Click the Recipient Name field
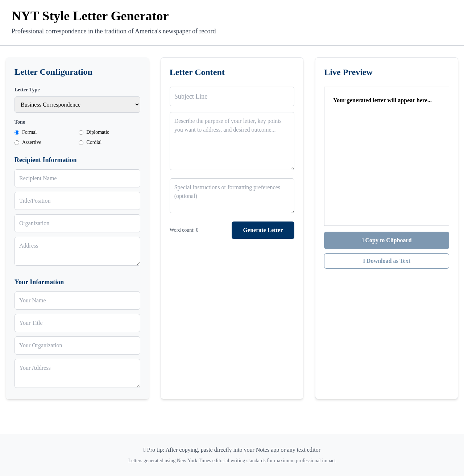The height and width of the screenshot is (476, 464). tap(77, 178)
